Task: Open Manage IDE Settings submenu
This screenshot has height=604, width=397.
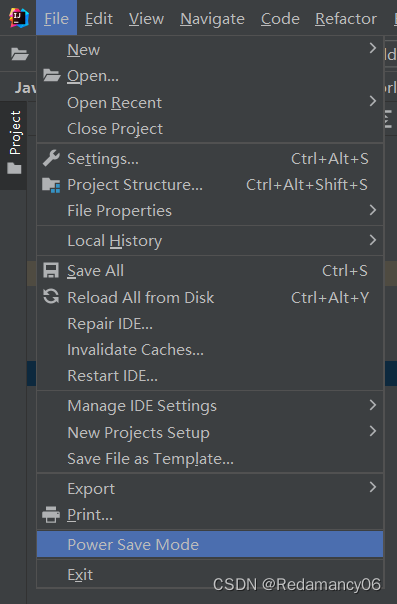Action: 210,406
